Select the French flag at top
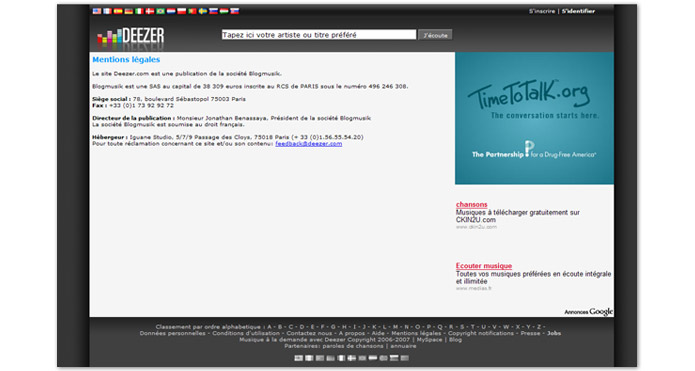695x371 pixels. (108, 11)
